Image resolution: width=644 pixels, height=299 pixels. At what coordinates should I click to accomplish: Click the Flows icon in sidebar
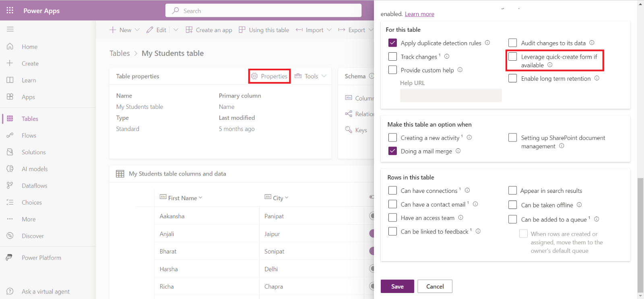tap(10, 135)
